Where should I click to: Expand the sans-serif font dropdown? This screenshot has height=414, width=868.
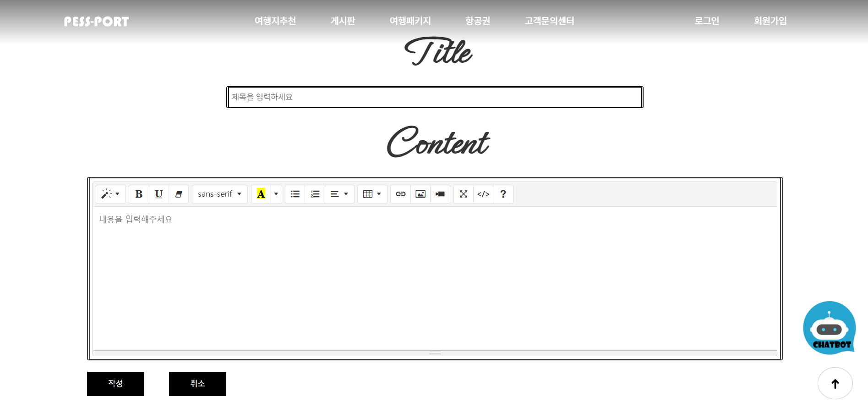tap(219, 194)
